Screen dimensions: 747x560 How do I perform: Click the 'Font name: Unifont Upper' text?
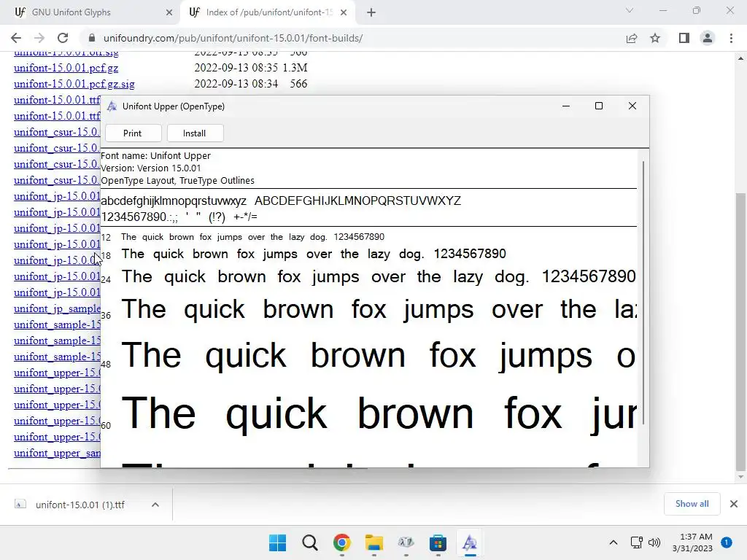[156, 156]
